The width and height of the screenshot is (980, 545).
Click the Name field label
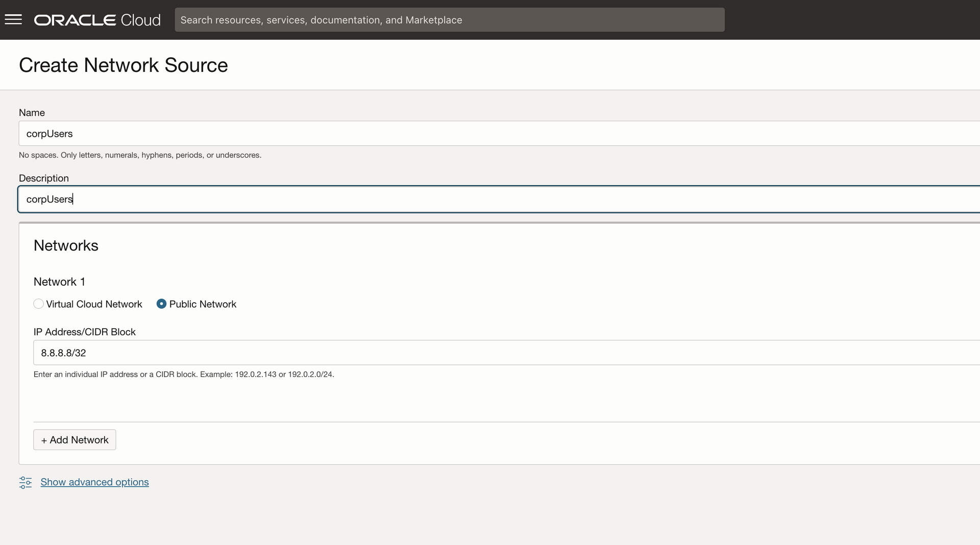[32, 113]
